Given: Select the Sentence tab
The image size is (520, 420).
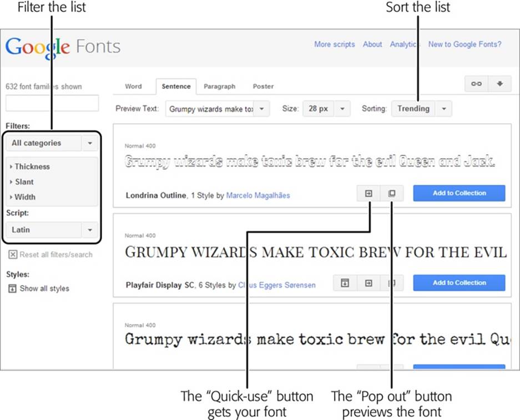Looking at the screenshot, I should tap(176, 87).
